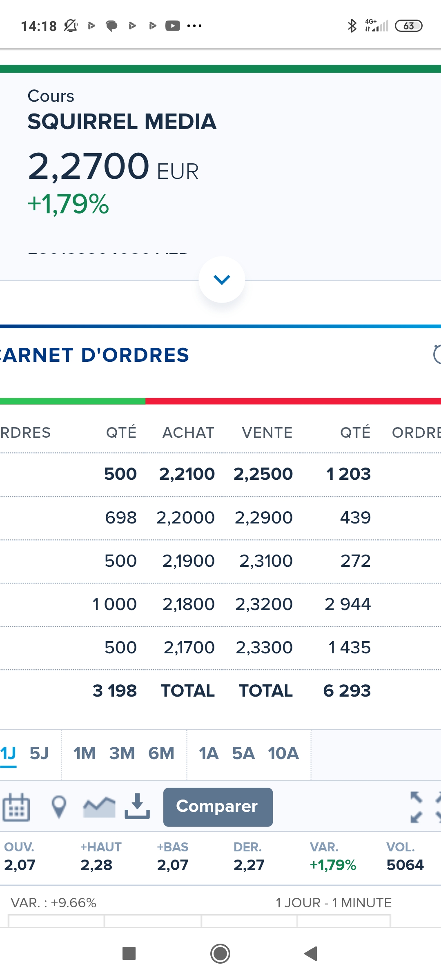441x980 pixels.
Task: Change chart type with area chart icon
Action: pos(99,807)
